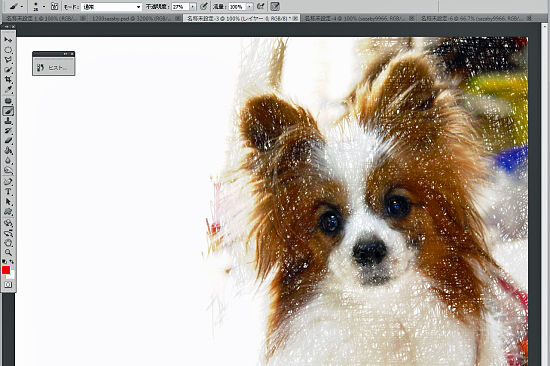
Task: Toggle the Brush panel button
Action: point(54,6)
